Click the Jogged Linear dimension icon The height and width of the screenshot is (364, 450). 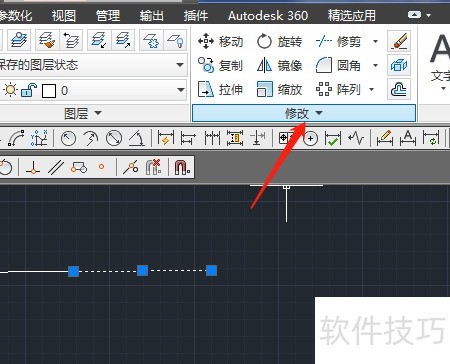tap(356, 138)
